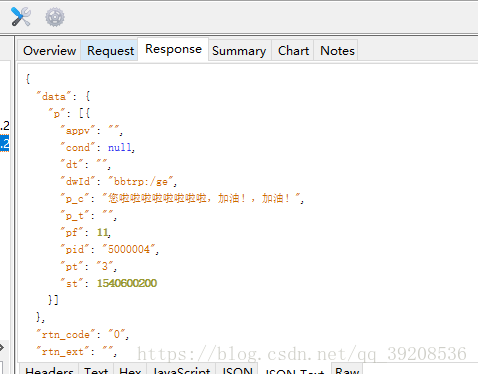Click the "data" key in JSON
The image size is (478, 374).
pos(54,97)
